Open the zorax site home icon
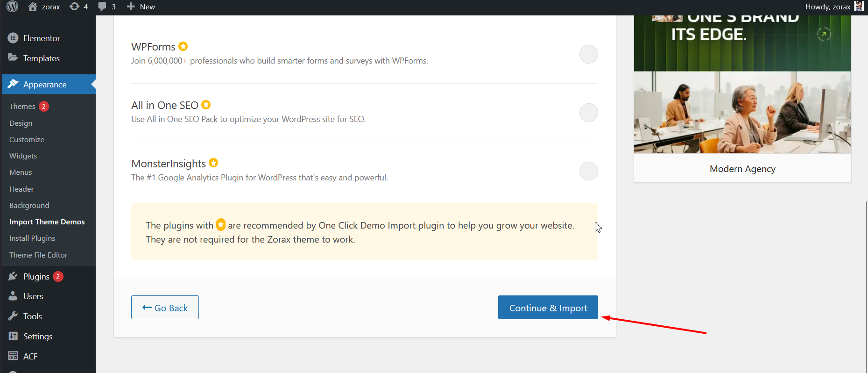868x373 pixels. [33, 7]
